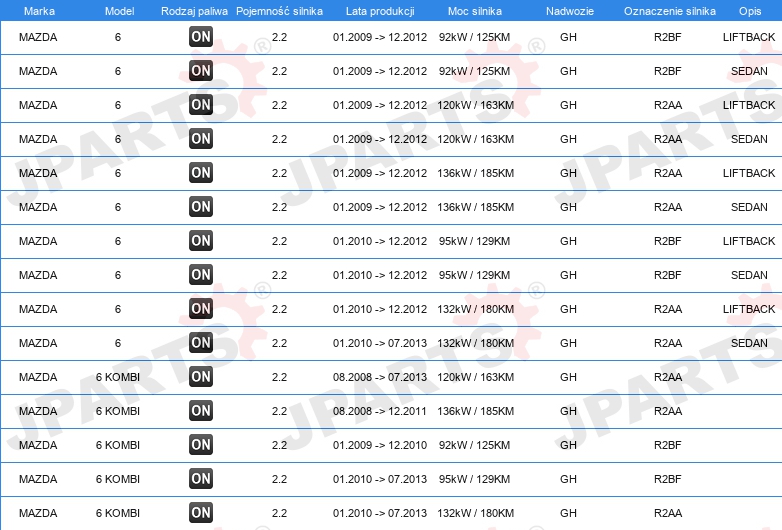Image resolution: width=782 pixels, height=530 pixels.
Task: Click ON fuel icon in 132kW SEDAN row
Action: pyautogui.click(x=201, y=342)
